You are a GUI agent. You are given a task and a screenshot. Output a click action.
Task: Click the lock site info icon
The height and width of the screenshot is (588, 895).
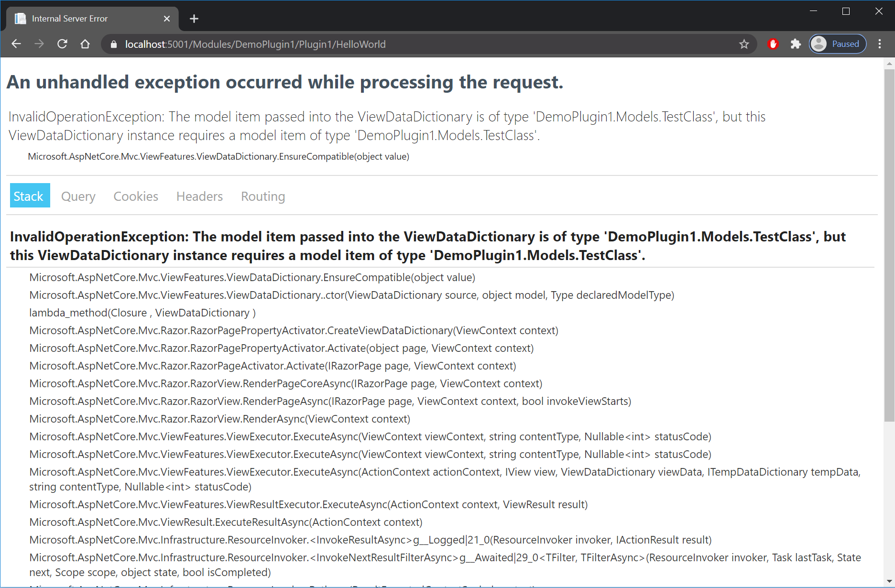click(114, 44)
